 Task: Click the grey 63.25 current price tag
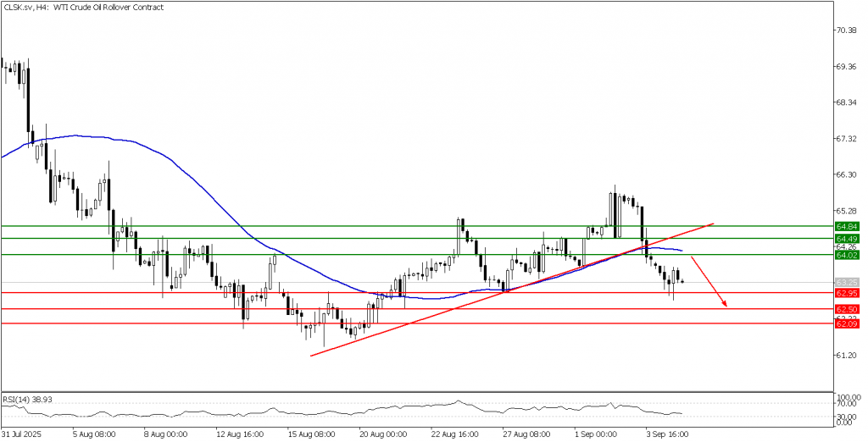(x=847, y=282)
